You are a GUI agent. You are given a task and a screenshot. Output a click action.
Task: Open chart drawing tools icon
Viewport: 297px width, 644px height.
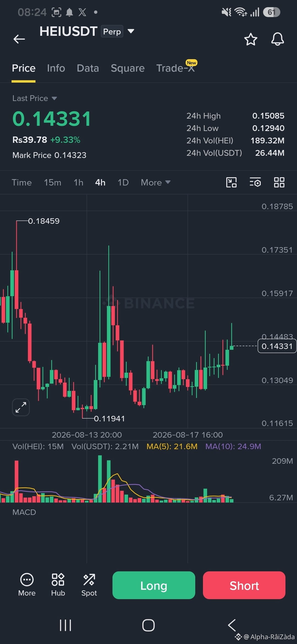[231, 182]
